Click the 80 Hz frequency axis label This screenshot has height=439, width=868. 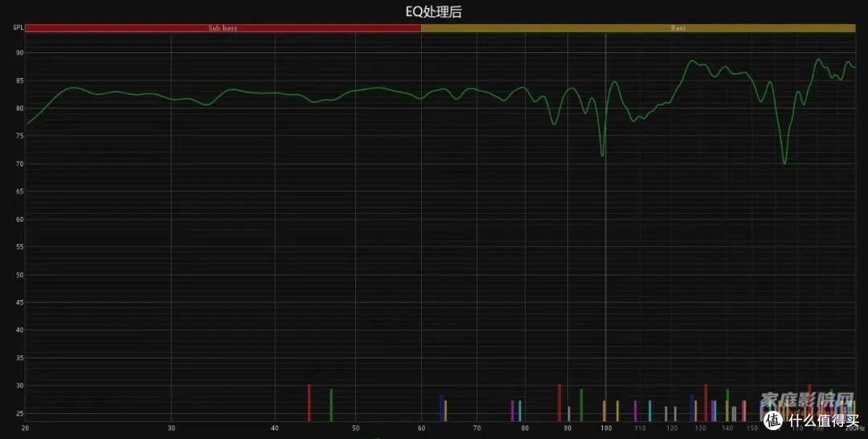[x=525, y=428]
